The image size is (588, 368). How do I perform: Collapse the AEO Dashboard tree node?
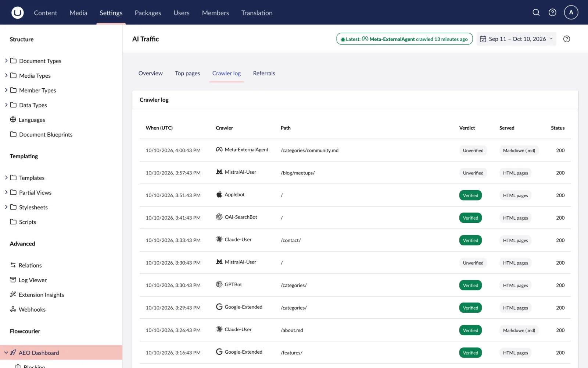pyautogui.click(x=6, y=353)
